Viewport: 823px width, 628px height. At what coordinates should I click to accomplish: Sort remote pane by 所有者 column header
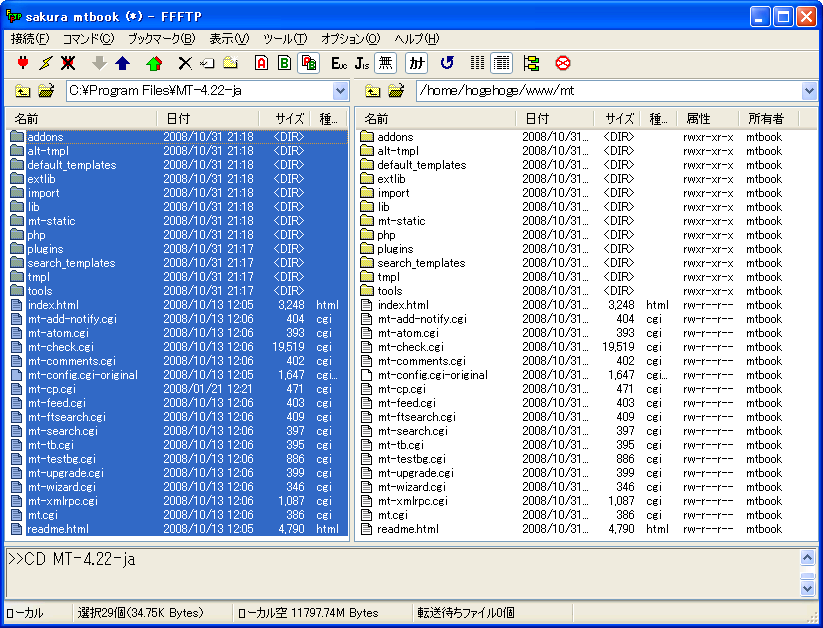point(768,119)
